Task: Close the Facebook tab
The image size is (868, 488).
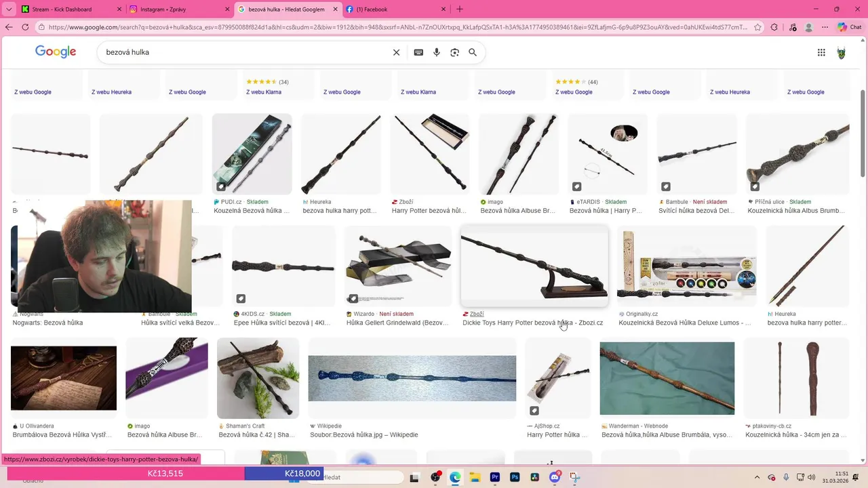Action: coord(443,9)
